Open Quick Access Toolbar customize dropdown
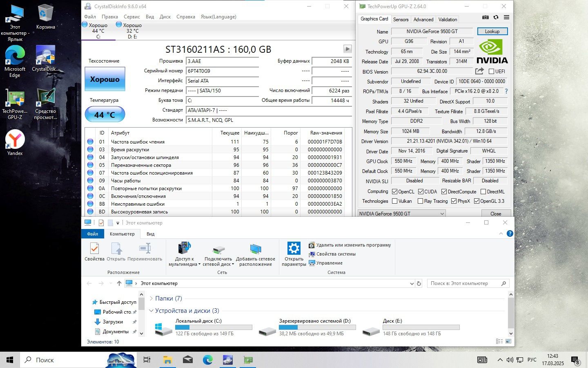The height and width of the screenshot is (368, 588). (x=118, y=223)
